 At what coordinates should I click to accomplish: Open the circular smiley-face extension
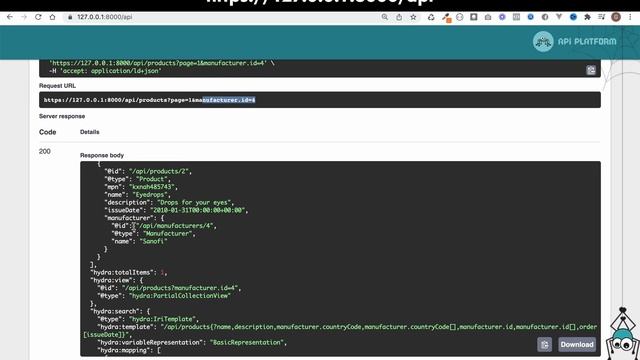click(x=460, y=17)
